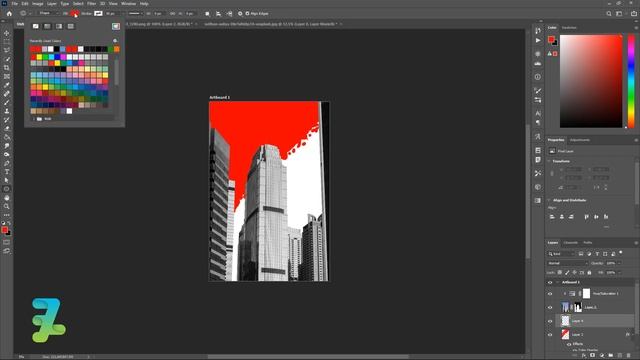Select the Move tool

click(x=7, y=33)
